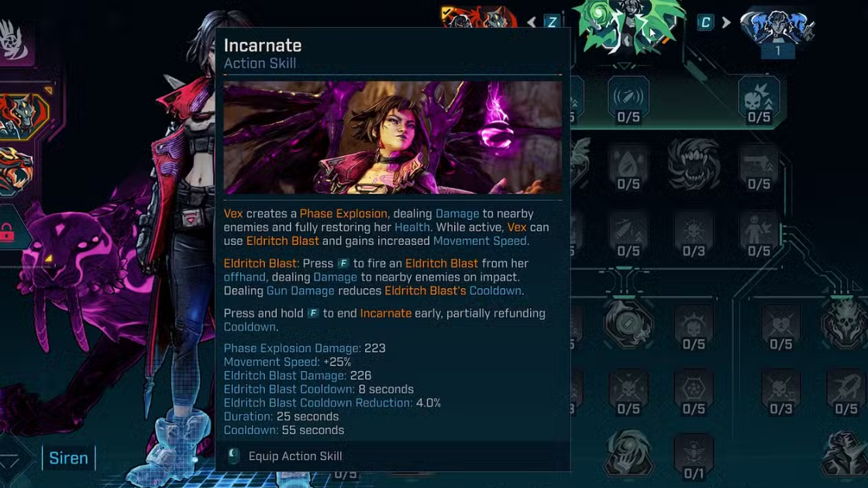Click the right arrow beside C key
868x488 pixels.
[x=726, y=22]
